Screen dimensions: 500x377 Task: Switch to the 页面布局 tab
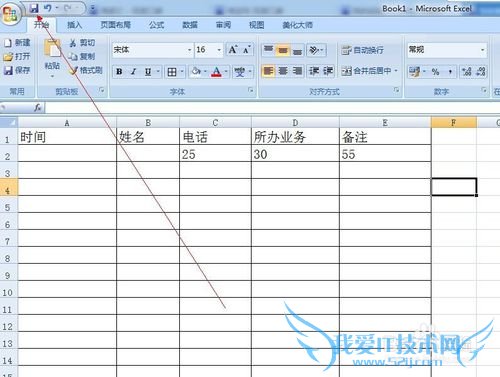(115, 25)
